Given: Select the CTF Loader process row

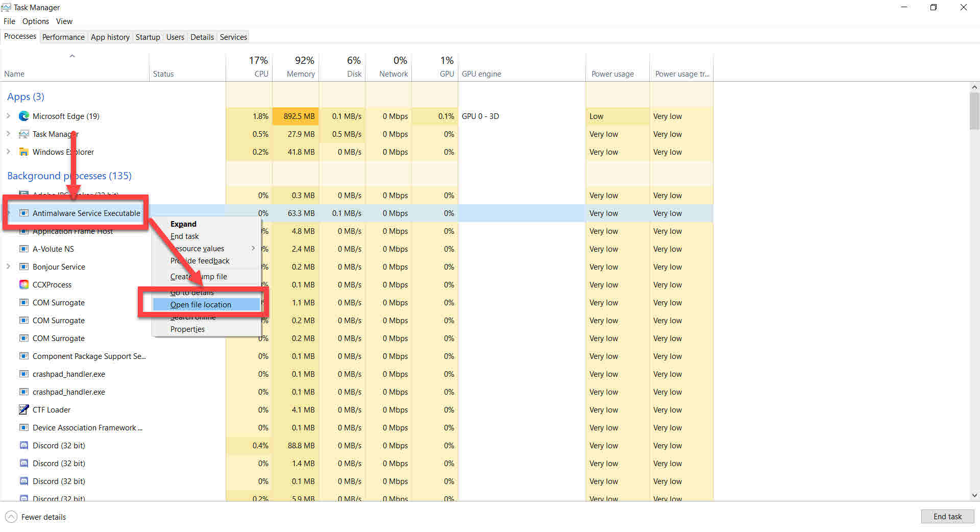Looking at the screenshot, I should coord(356,410).
